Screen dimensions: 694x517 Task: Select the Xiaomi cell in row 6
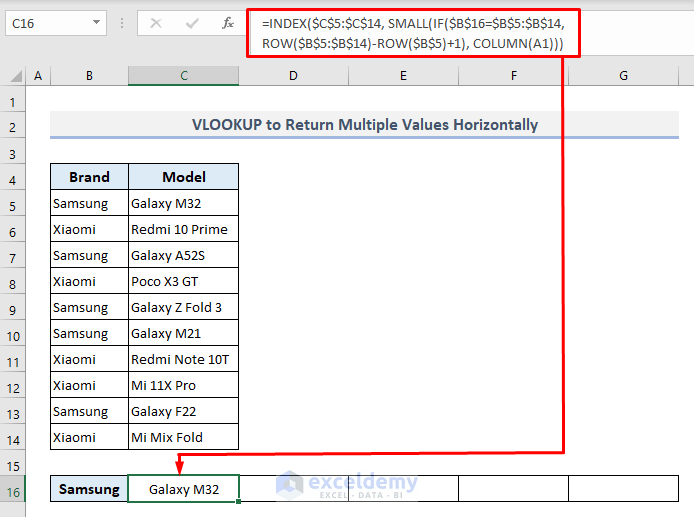pos(89,229)
